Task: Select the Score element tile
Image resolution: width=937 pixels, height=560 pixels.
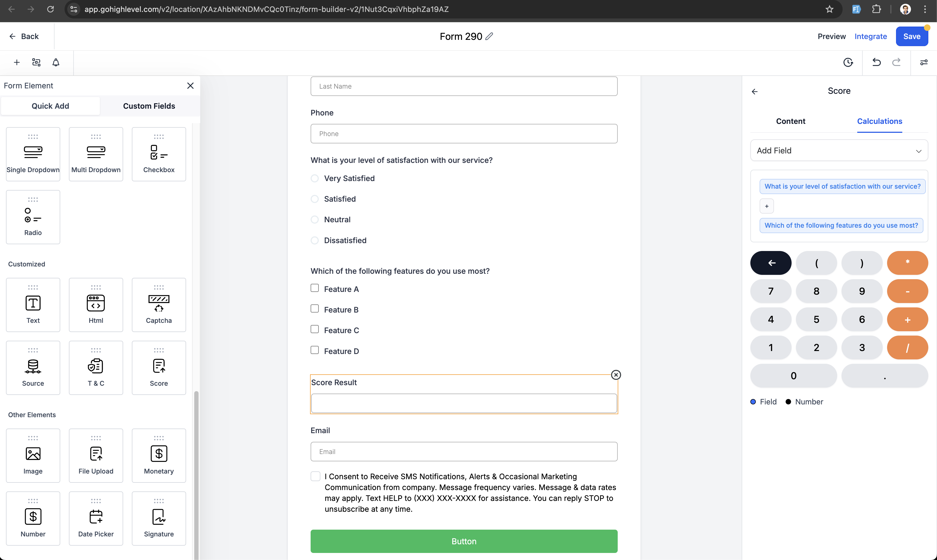Action: 159,368
